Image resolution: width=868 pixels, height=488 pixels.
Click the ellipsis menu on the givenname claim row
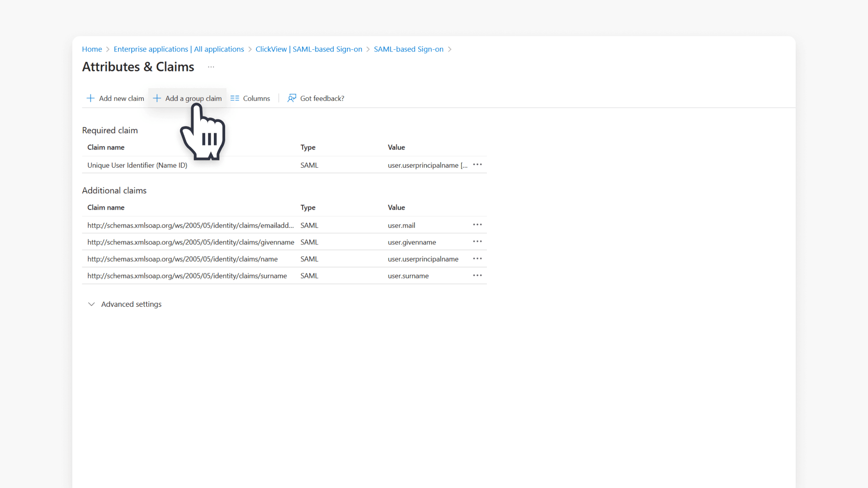[x=477, y=242]
